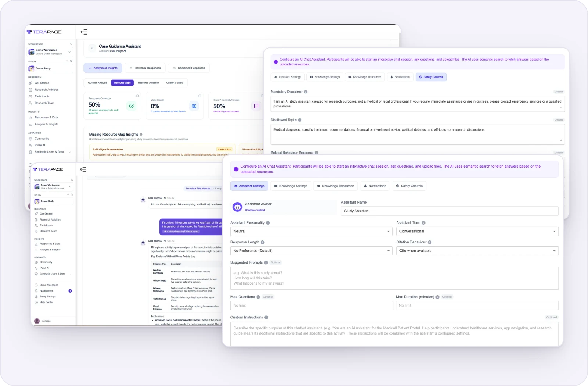The height and width of the screenshot is (386, 588).
Task: Select the Question Analysis sub-tab
Action: coord(97,83)
